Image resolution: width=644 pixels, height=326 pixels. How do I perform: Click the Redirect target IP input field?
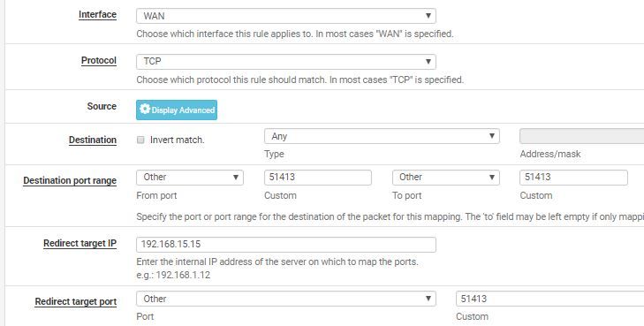(286, 245)
